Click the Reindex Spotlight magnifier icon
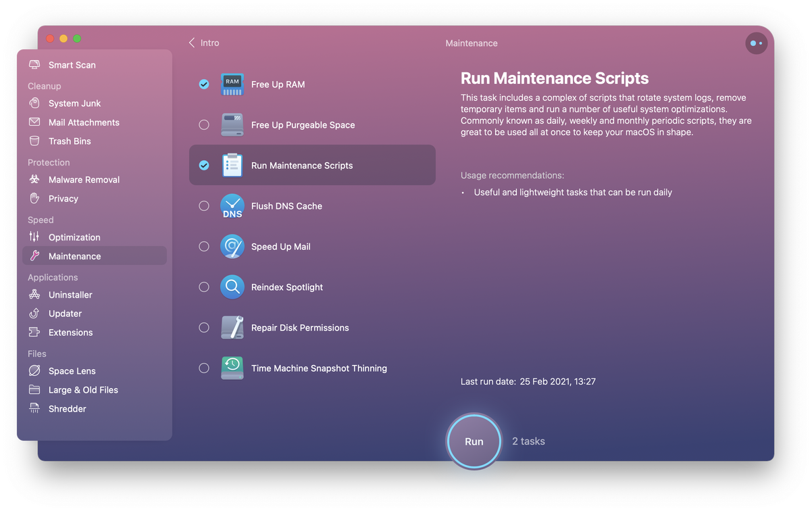 tap(232, 287)
